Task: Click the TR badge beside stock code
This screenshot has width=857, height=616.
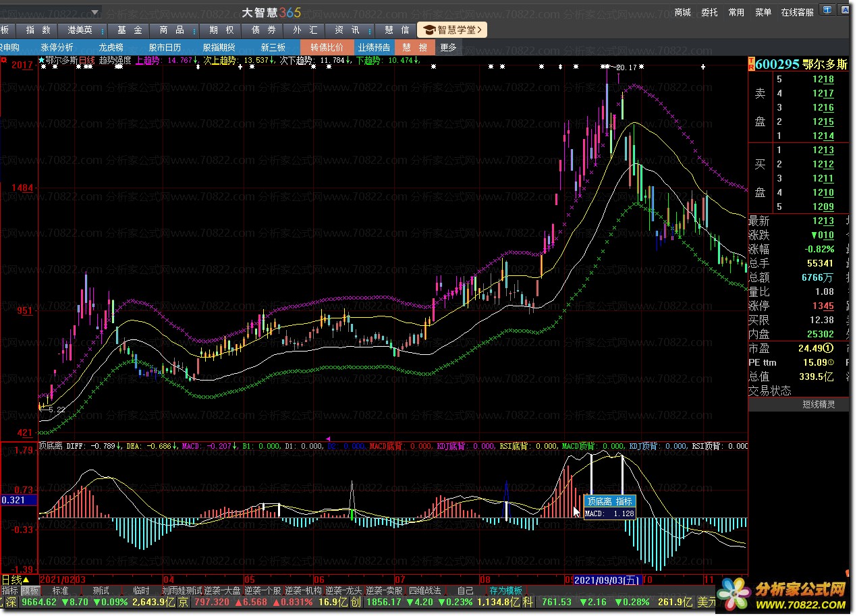Action: 751,64
